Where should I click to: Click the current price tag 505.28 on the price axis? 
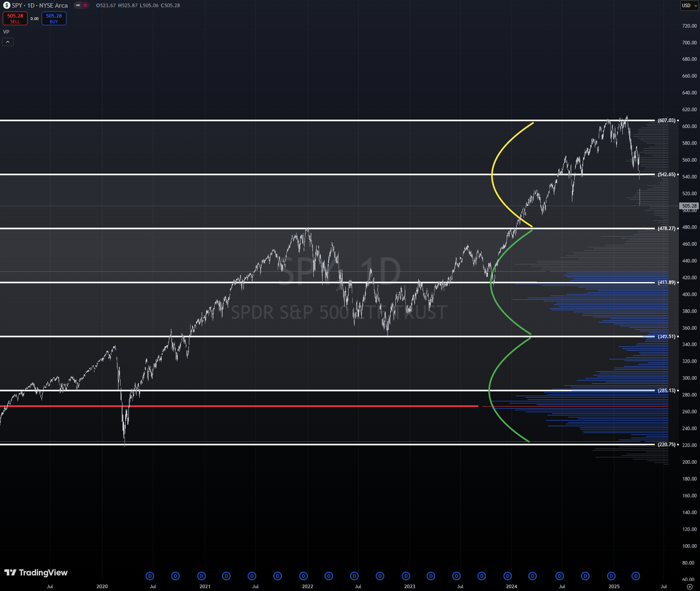[x=689, y=206]
